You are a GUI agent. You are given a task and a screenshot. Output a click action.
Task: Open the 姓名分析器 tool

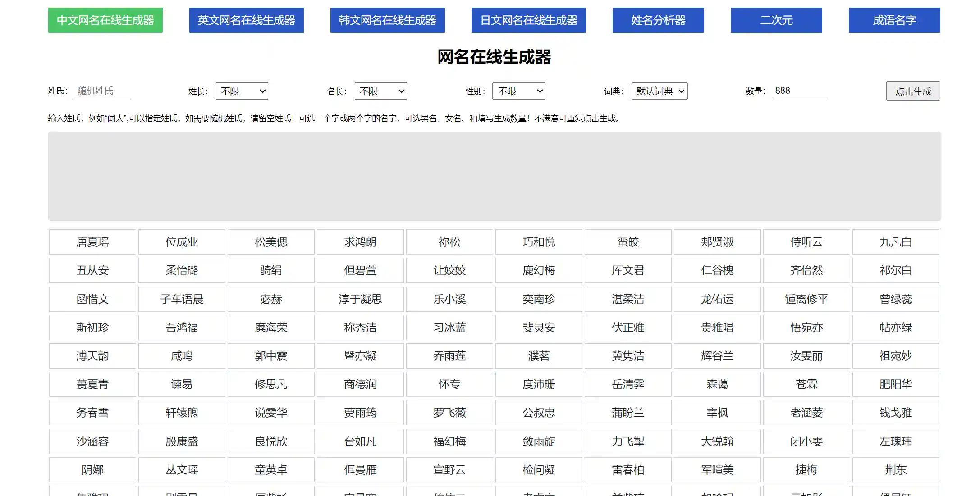tap(658, 20)
